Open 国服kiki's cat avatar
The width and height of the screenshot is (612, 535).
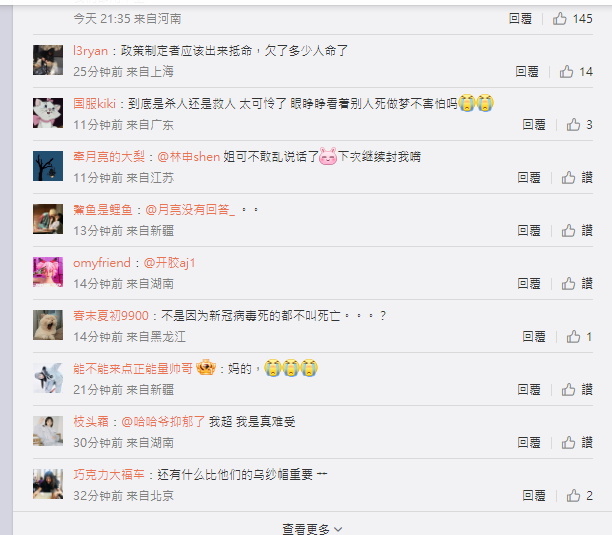[48, 113]
